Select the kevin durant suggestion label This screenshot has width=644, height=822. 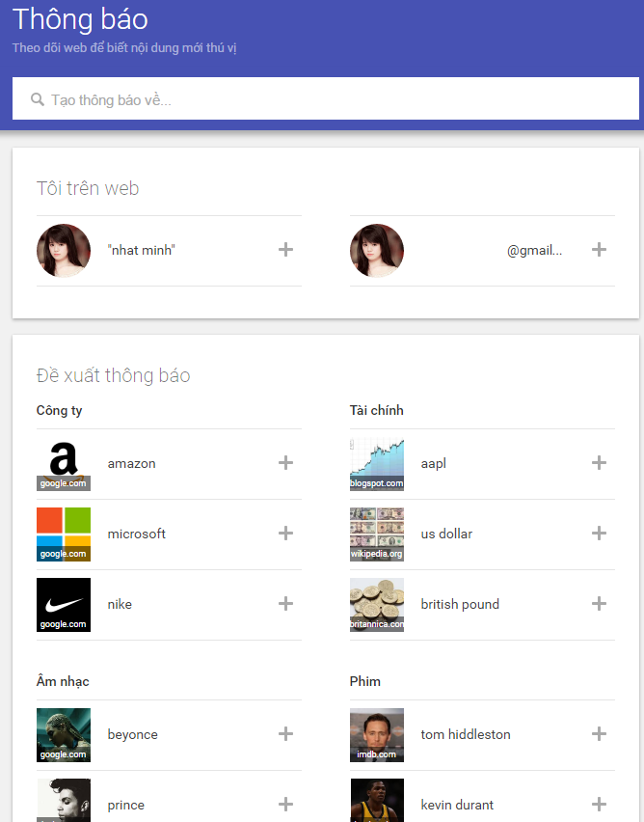[x=457, y=805]
